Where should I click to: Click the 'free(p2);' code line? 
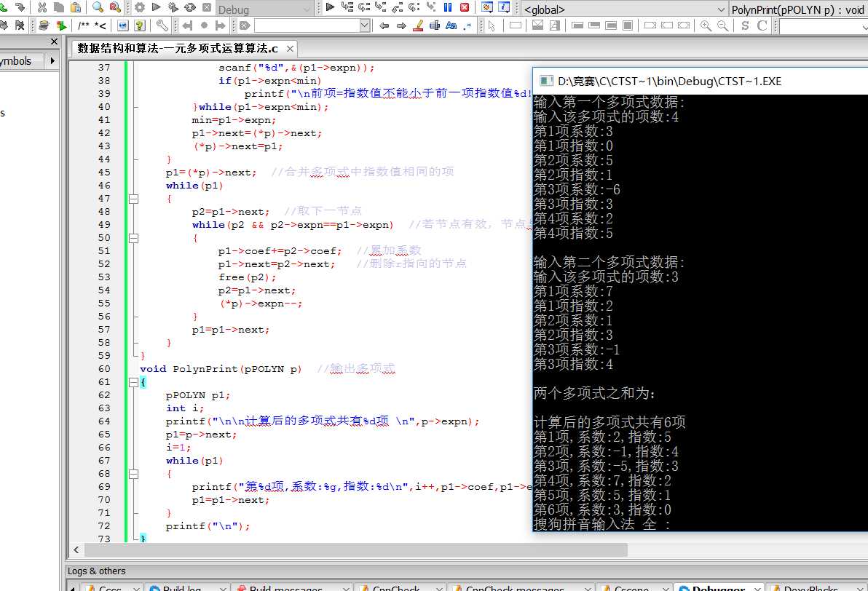click(247, 277)
